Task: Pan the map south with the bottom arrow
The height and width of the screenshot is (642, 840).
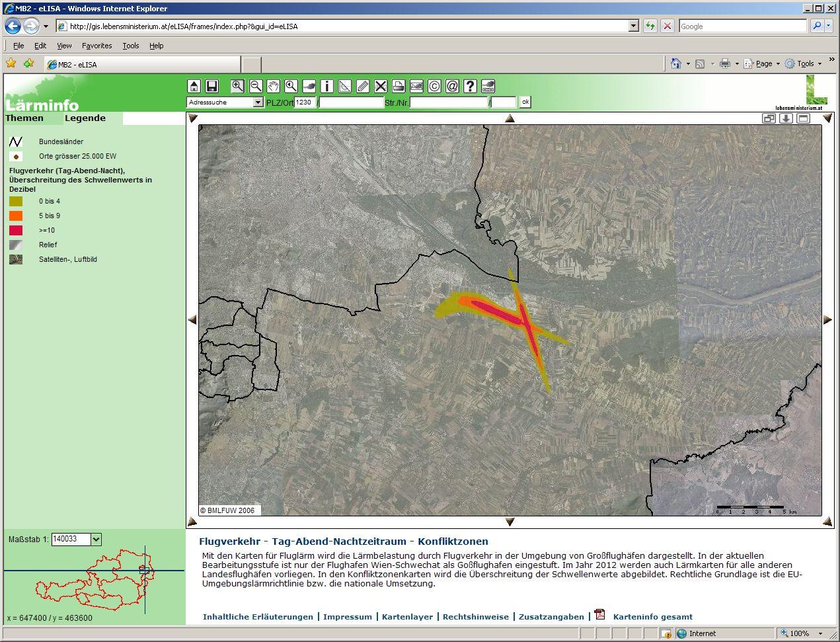Action: point(510,522)
